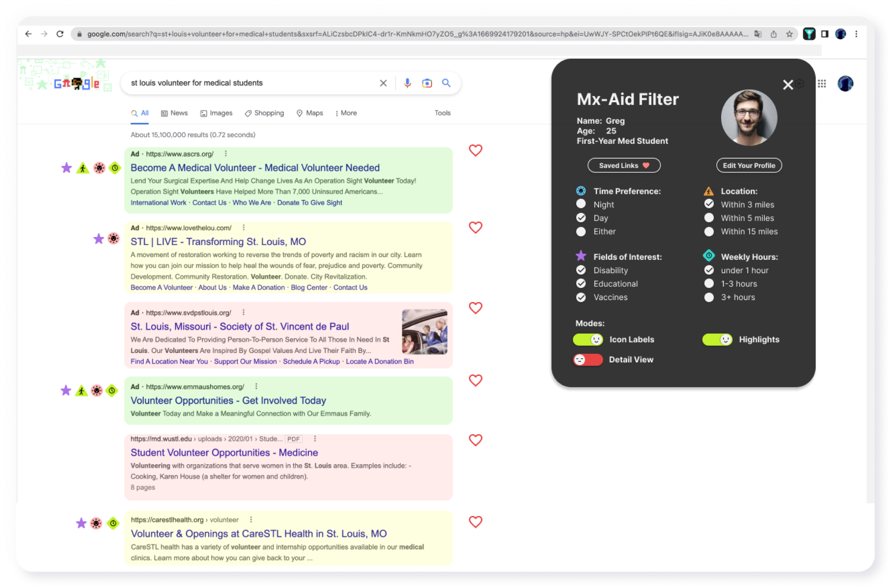The height and width of the screenshot is (588, 891).
Task: Select 1-3 hours weekly hours
Action: coord(709,283)
